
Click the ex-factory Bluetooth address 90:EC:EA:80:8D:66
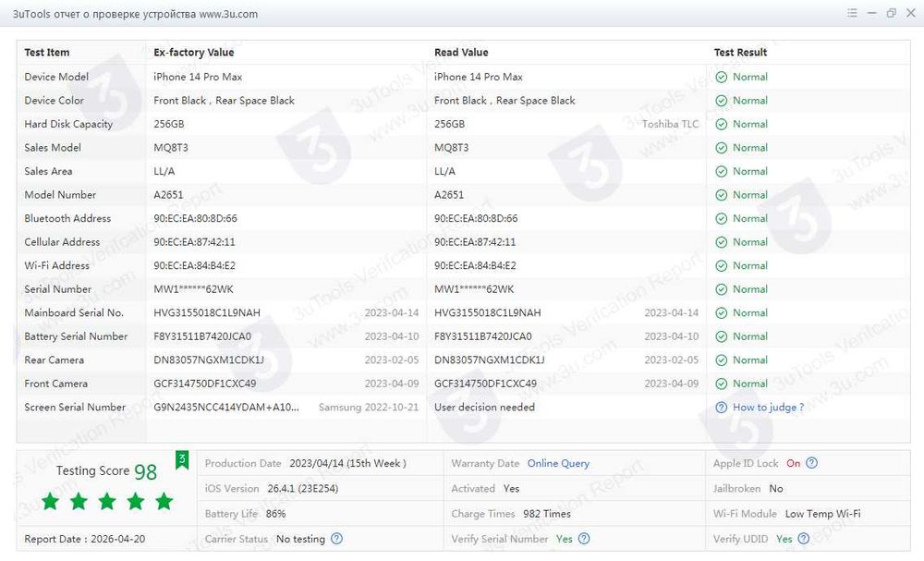click(x=195, y=219)
